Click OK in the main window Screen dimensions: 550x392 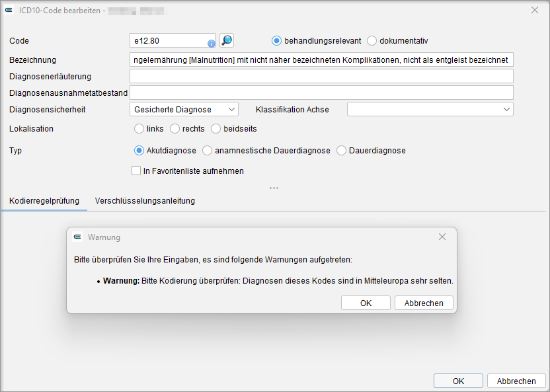[458, 381]
